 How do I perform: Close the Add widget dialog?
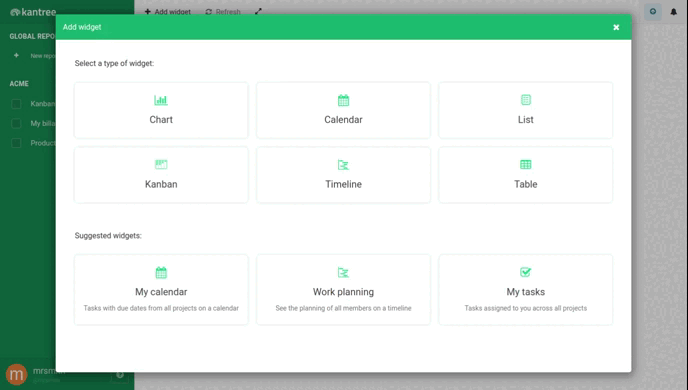click(616, 27)
